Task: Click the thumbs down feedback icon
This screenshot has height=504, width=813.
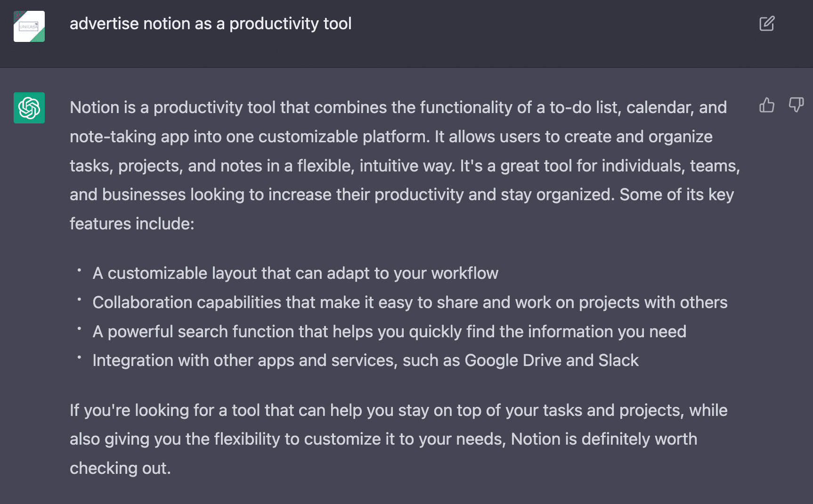Action: click(796, 105)
